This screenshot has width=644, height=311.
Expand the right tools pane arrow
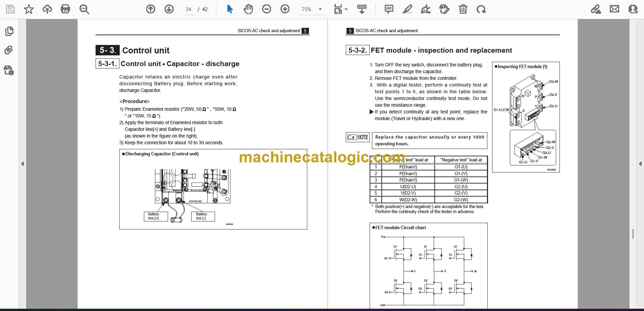tap(640, 164)
